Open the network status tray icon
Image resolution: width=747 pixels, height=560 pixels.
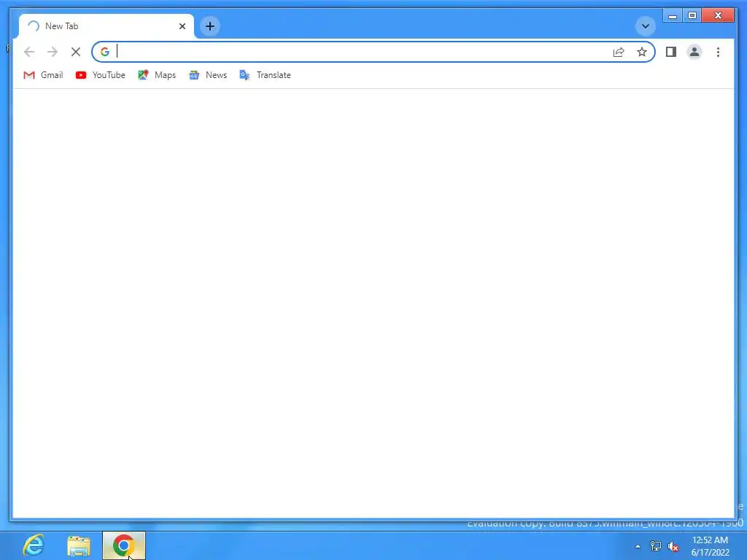656,546
